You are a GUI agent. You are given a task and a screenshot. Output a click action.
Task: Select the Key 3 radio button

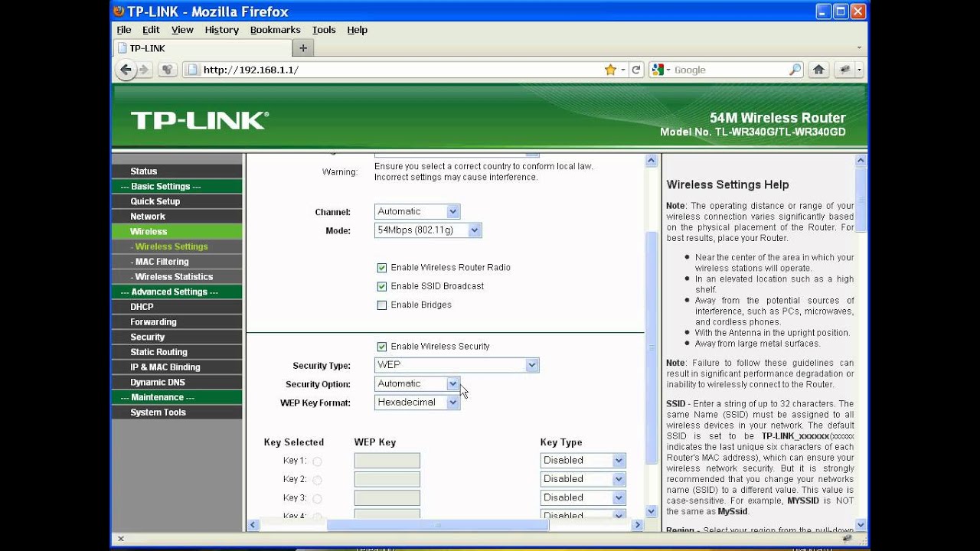317,499
